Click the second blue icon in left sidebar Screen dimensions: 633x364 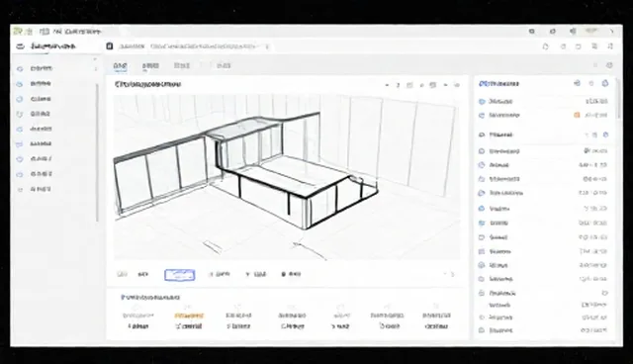(x=20, y=84)
